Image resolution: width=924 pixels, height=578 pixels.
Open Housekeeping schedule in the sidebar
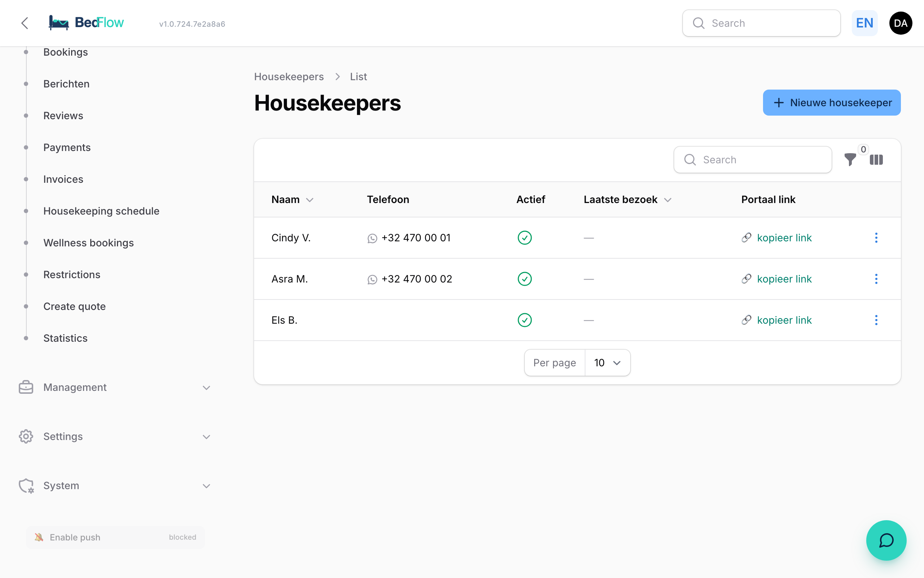tap(101, 211)
